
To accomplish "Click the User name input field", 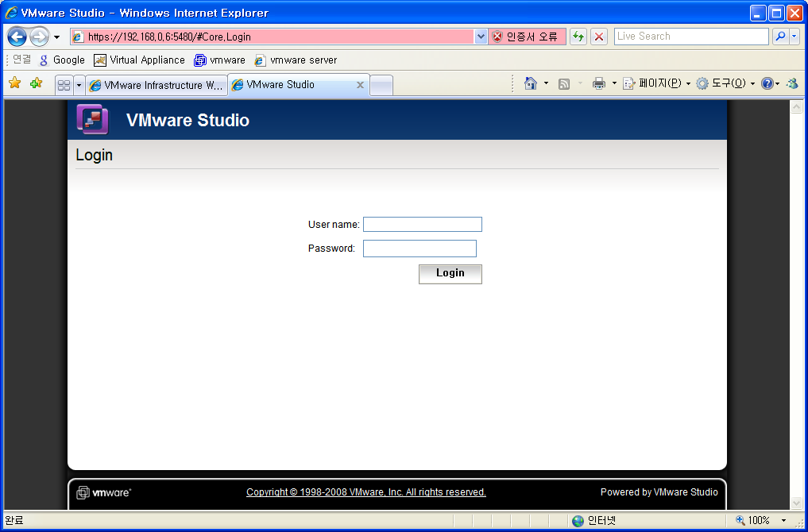I will click(x=423, y=225).
